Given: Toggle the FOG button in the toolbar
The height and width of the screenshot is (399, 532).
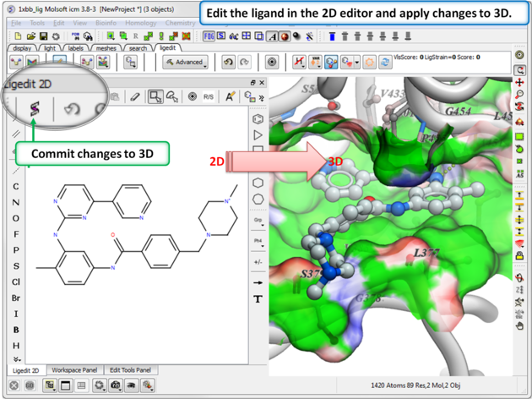Looking at the screenshot, I should 209,36.
